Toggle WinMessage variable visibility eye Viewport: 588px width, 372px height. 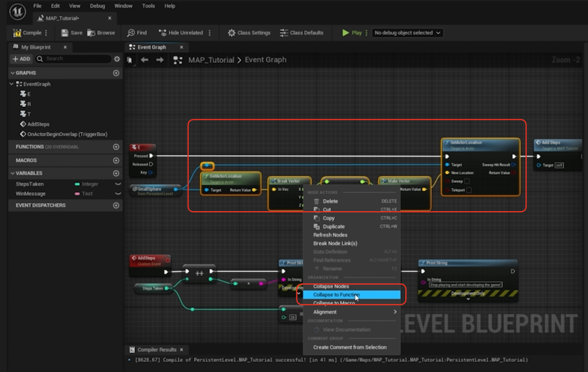(x=117, y=194)
